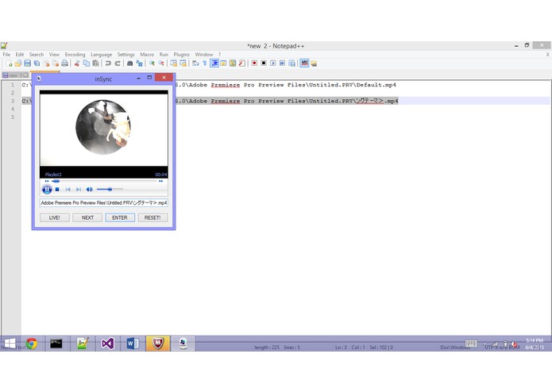Create a new document via toolbar icon
The width and height of the screenshot is (552, 392).
[9, 63]
